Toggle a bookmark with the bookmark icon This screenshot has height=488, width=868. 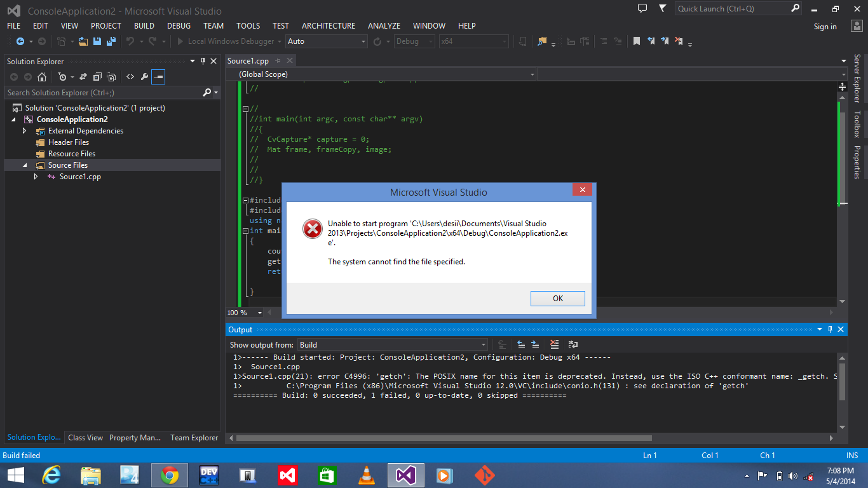tap(636, 41)
